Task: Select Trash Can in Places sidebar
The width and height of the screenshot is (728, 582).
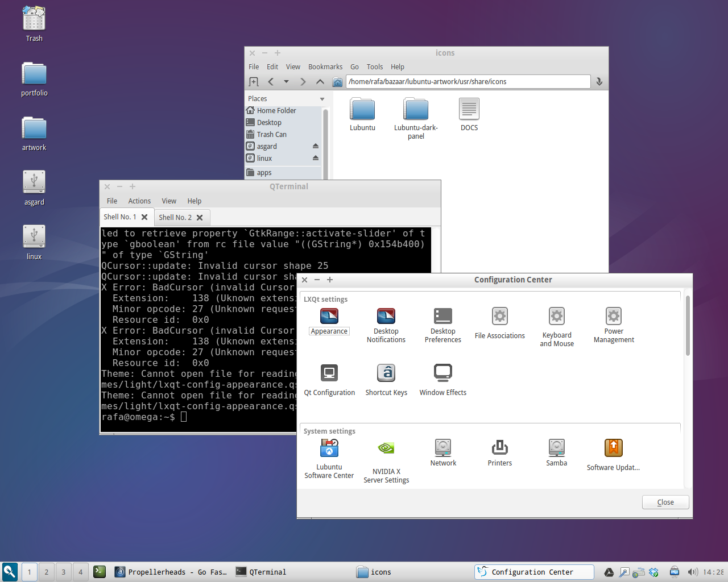Action: 271,135
